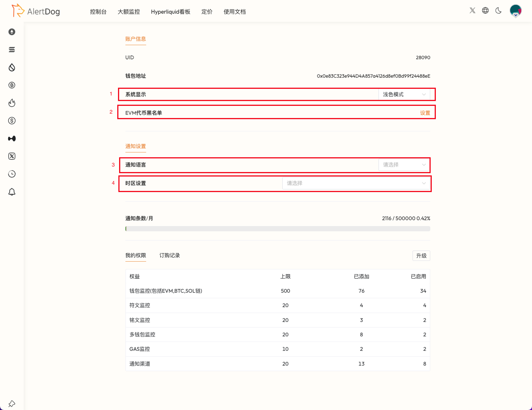The width and height of the screenshot is (532, 410).
Task: Switch to the 订购记录 tab
Action: [169, 255]
